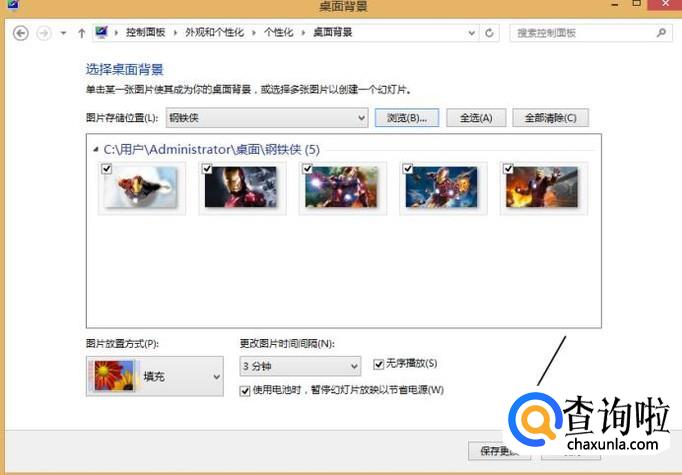Open the 图片存储位置 dropdown
Viewport: 682px width, 475px height.
pos(267,117)
